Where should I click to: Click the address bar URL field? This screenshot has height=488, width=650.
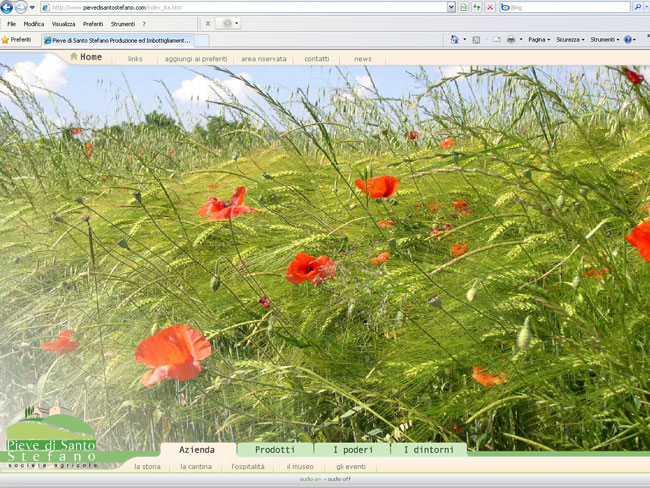tap(244, 7)
